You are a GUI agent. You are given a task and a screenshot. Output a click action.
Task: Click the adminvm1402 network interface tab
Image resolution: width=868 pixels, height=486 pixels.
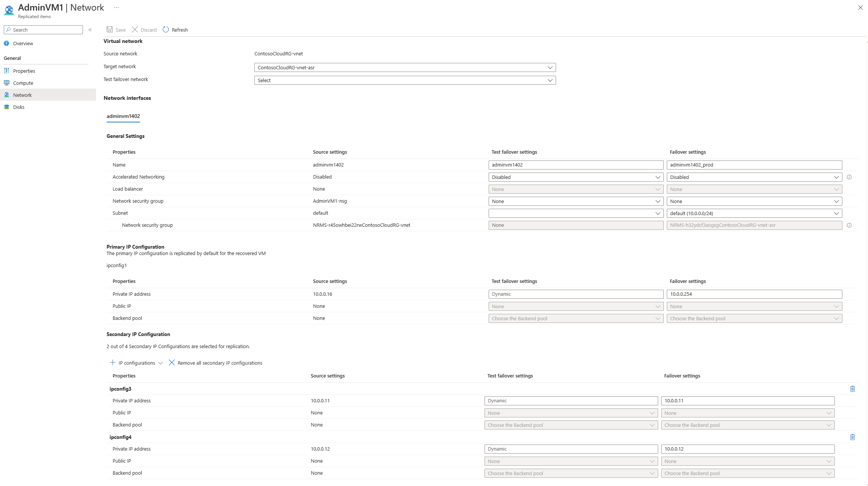tap(123, 116)
